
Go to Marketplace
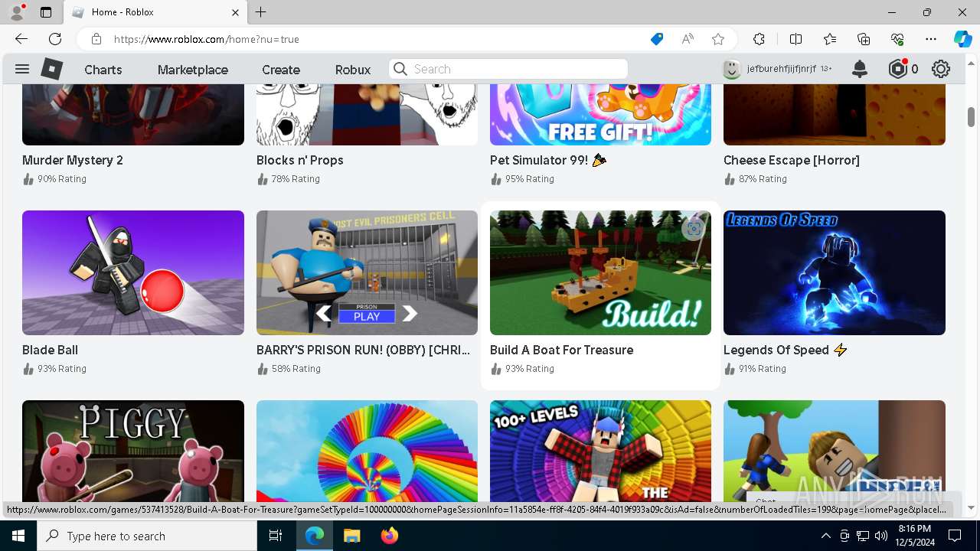pos(193,70)
